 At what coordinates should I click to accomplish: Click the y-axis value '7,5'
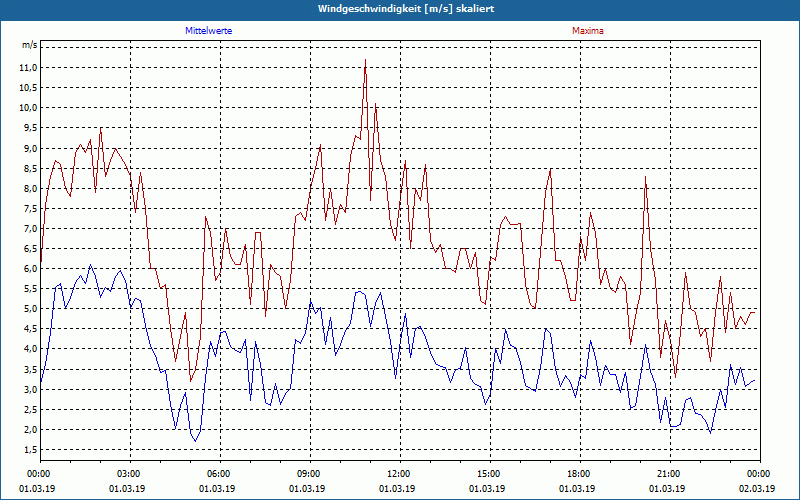(x=30, y=208)
